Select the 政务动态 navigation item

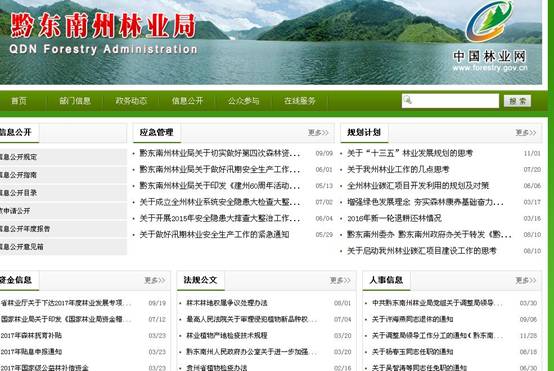point(131,101)
